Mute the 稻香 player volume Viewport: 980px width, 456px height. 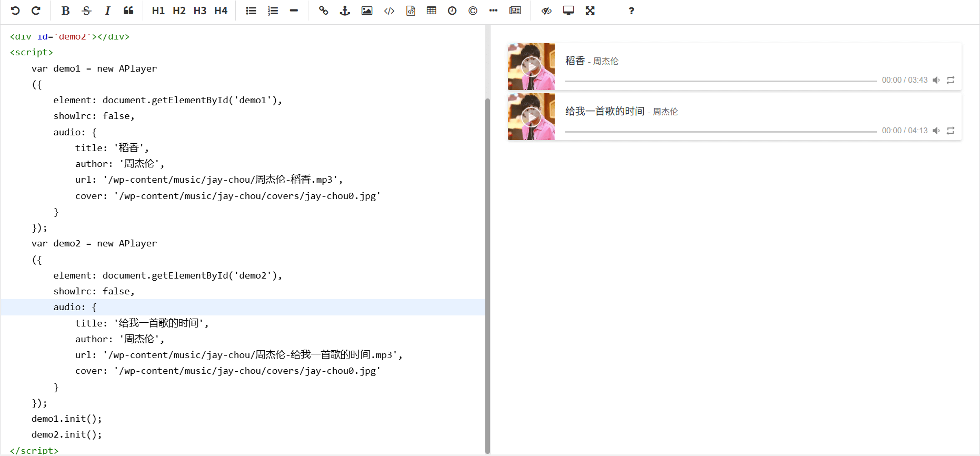click(x=936, y=80)
